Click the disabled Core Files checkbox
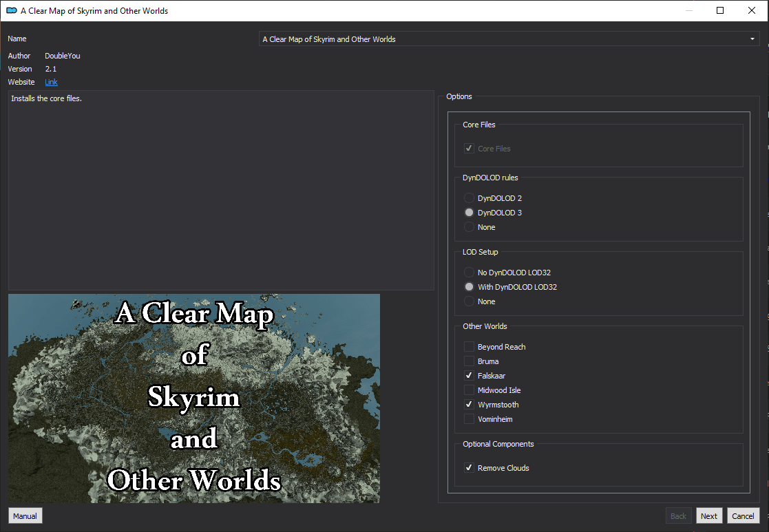Screen dimensions: 769x532 tap(469, 148)
